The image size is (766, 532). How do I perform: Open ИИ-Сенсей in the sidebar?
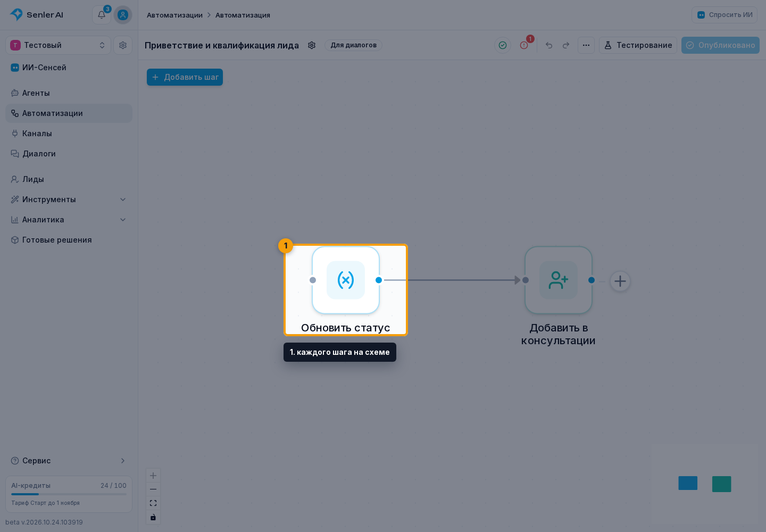click(x=69, y=68)
